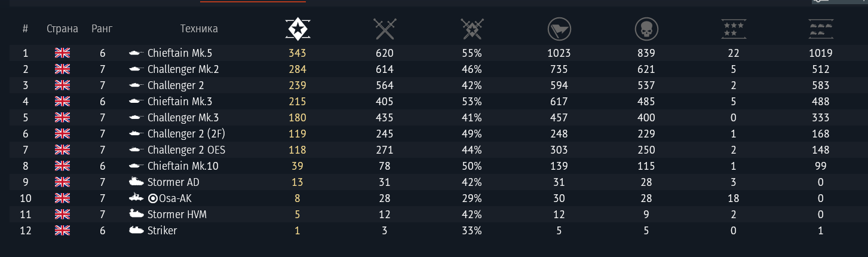The width and height of the screenshot is (868, 257).
Task: Click the vehicle icon next to Stormer AD
Action: (137, 182)
